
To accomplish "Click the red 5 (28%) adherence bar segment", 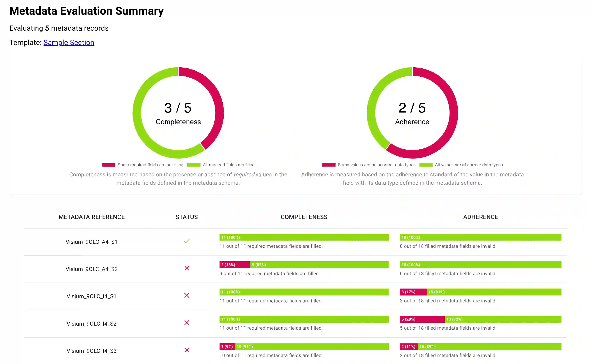I will pyautogui.click(x=422, y=319).
